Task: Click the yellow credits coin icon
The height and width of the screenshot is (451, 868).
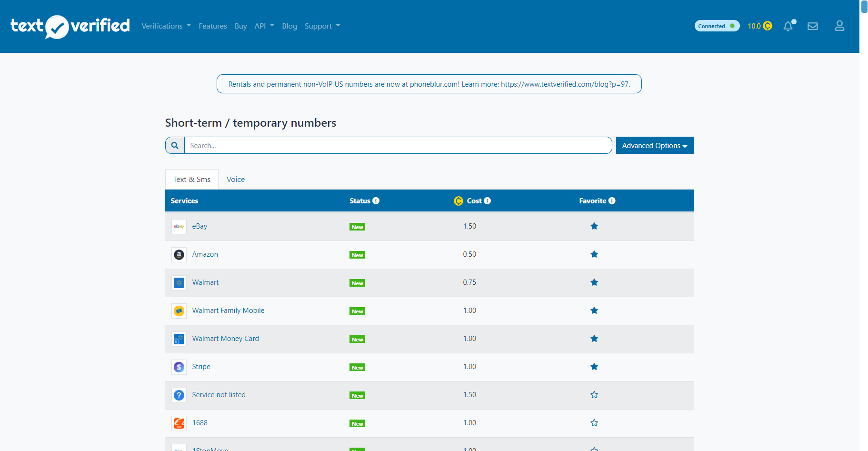Action: tap(768, 26)
